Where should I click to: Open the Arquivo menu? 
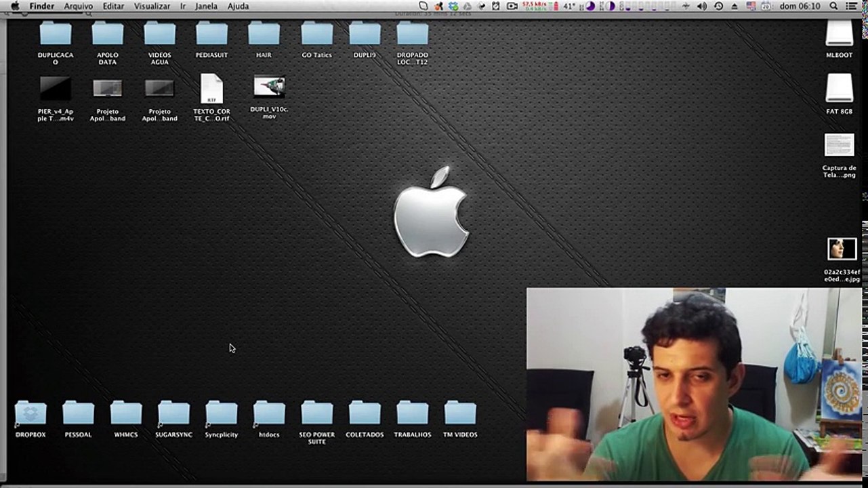point(79,6)
